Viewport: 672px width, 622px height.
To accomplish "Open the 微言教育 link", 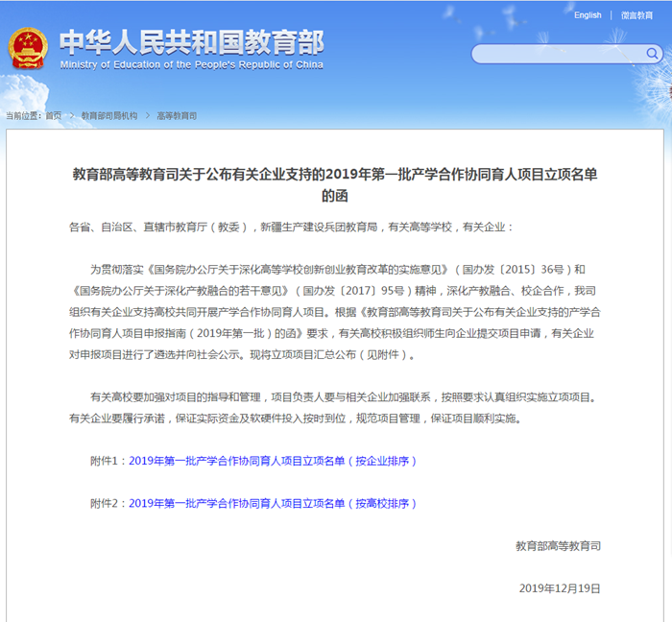I will coord(636,15).
